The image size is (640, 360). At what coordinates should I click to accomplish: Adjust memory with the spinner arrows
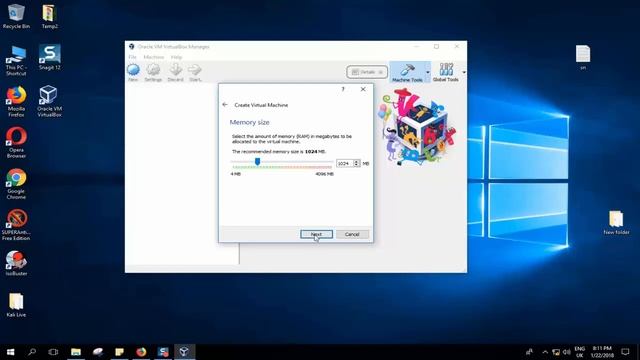click(357, 163)
